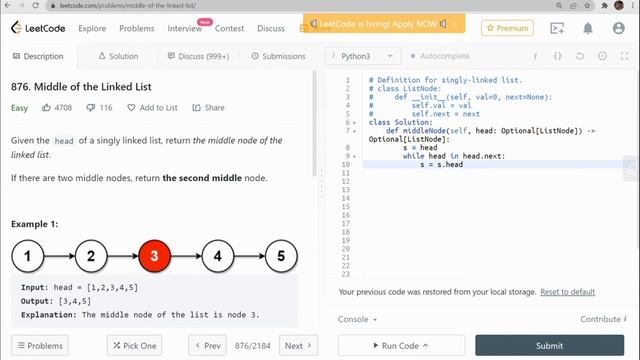Click the Input: head = [1,2,3,4,5] line
This screenshot has width=640, height=360.
pos(79,287)
